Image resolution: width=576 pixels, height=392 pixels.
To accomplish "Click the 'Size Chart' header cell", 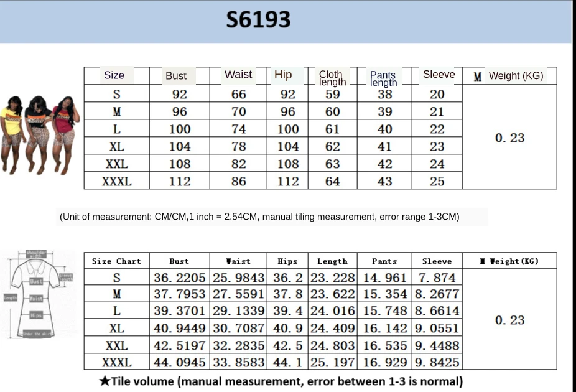I will click(x=116, y=261).
